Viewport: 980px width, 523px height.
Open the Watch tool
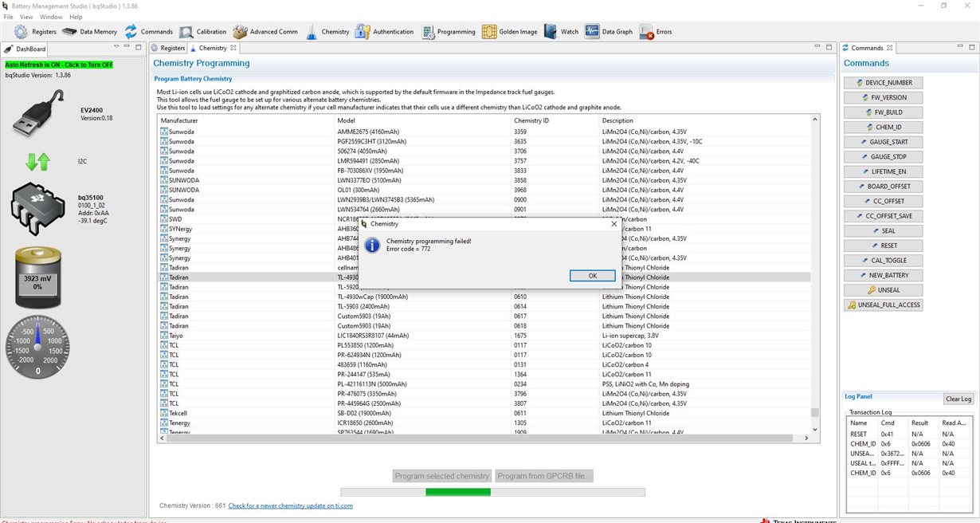(562, 32)
